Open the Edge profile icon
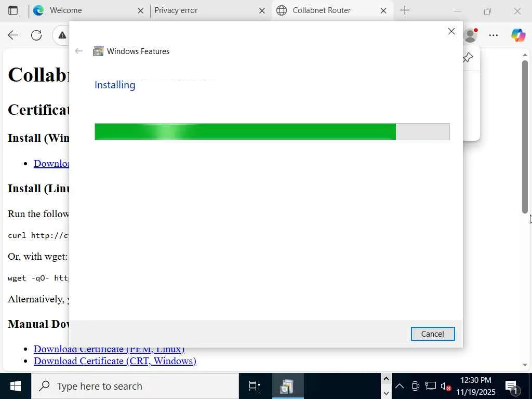Image resolution: width=532 pixels, height=399 pixels. click(x=471, y=35)
